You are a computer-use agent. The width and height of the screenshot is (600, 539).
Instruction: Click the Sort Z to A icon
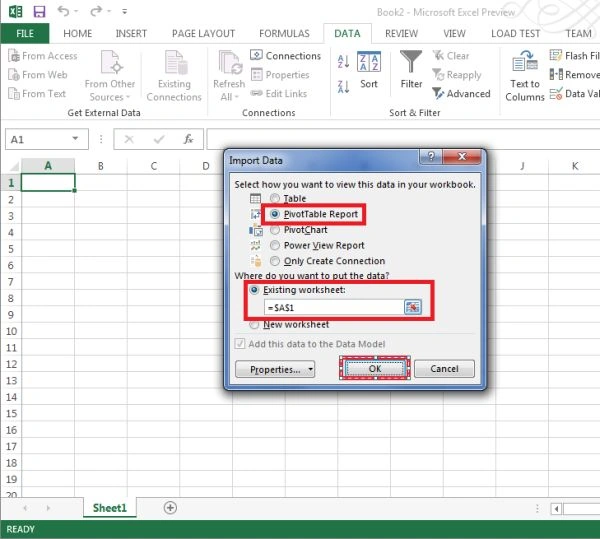(x=343, y=87)
